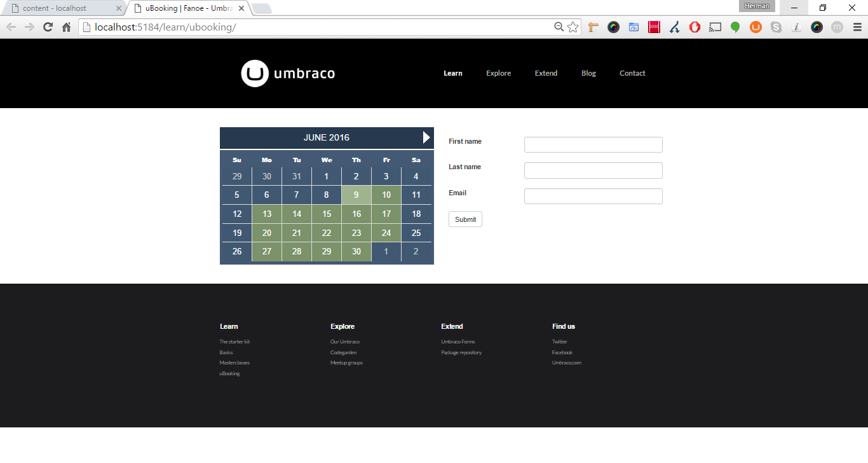This screenshot has height=463, width=868.
Task: Choose June 17 on the calendar
Action: (386, 214)
